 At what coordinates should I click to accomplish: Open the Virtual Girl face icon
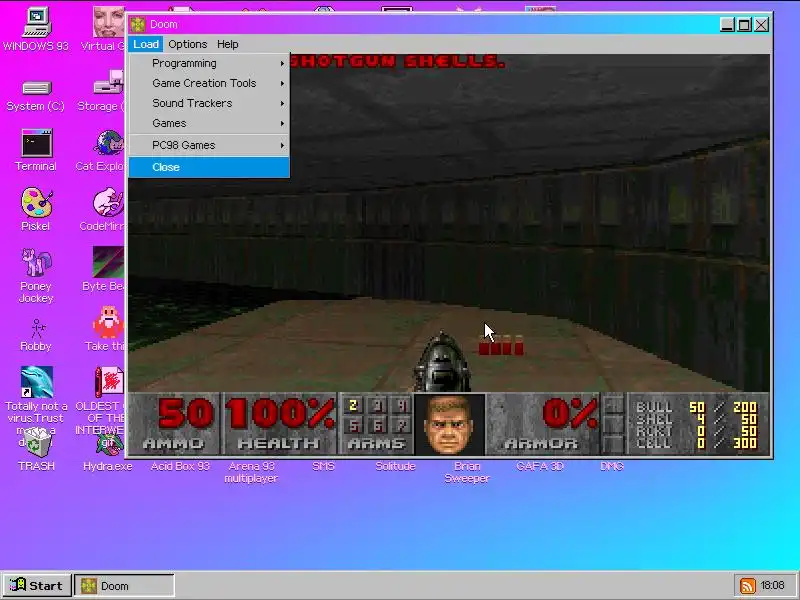tap(108, 28)
